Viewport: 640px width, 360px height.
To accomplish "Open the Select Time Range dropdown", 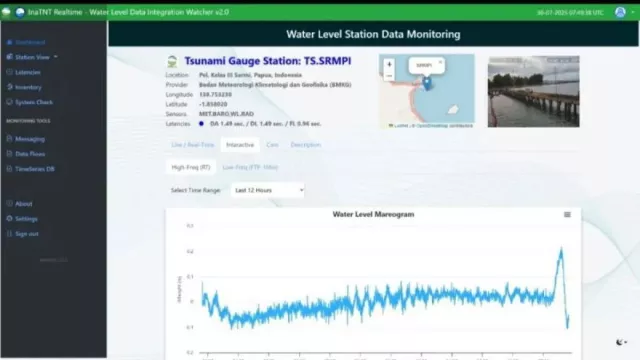I will pos(268,190).
